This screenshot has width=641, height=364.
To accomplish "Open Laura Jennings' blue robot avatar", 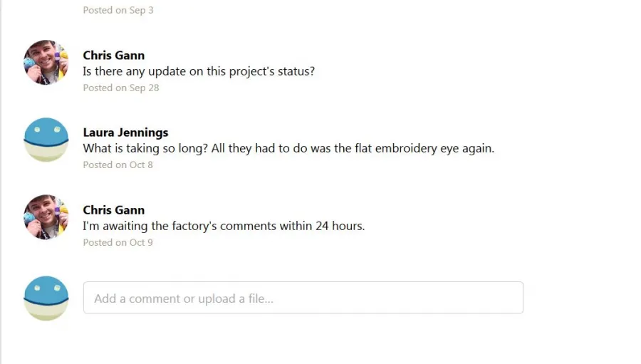I will tap(46, 140).
